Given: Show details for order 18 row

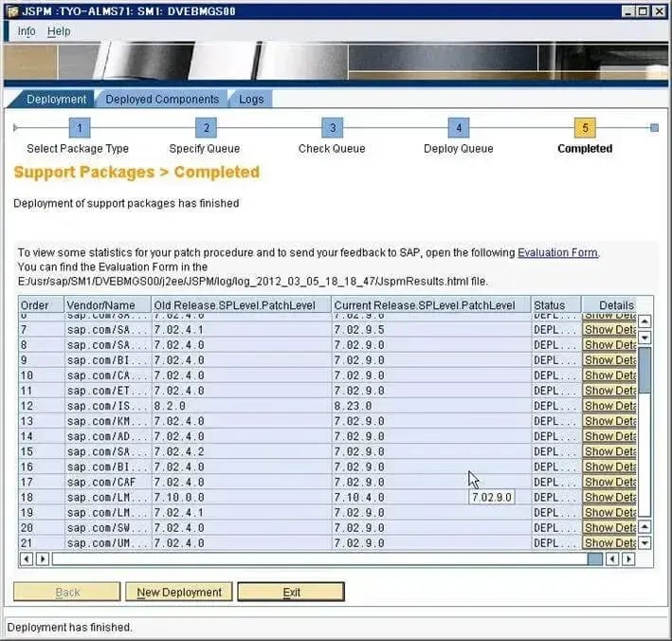Looking at the screenshot, I should click(x=609, y=497).
